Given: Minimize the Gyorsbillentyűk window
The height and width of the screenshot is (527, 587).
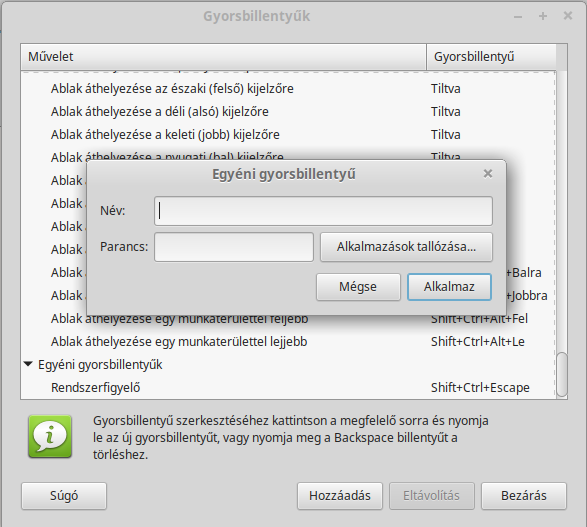Looking at the screenshot, I should tap(518, 16).
